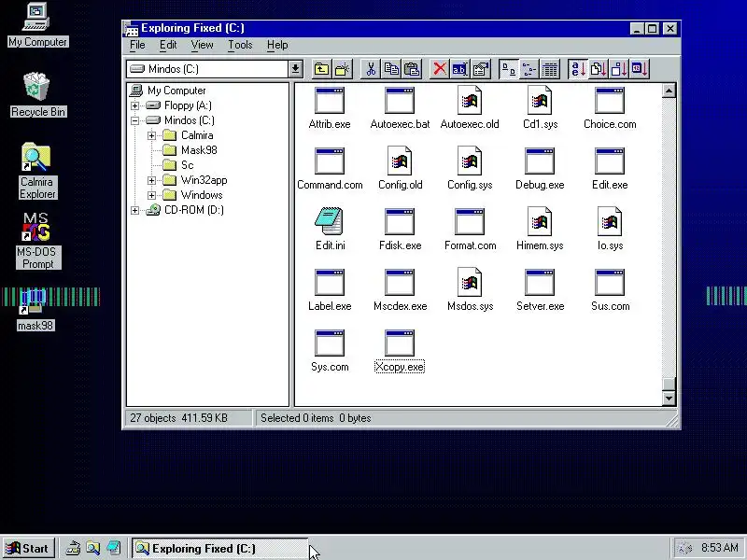Image resolution: width=747 pixels, height=560 pixels.
Task: Go up one folder level
Action: (x=321, y=69)
